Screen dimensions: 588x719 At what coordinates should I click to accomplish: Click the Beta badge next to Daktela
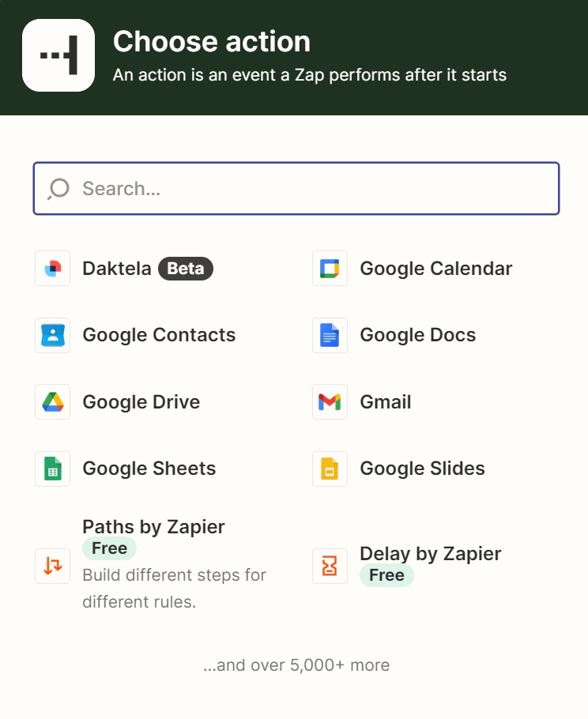click(x=186, y=269)
